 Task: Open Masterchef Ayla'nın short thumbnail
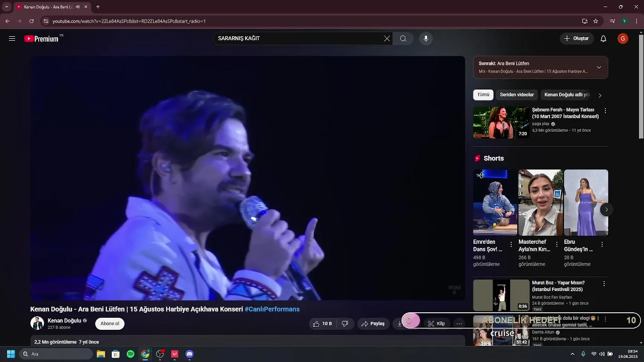pyautogui.click(x=540, y=202)
